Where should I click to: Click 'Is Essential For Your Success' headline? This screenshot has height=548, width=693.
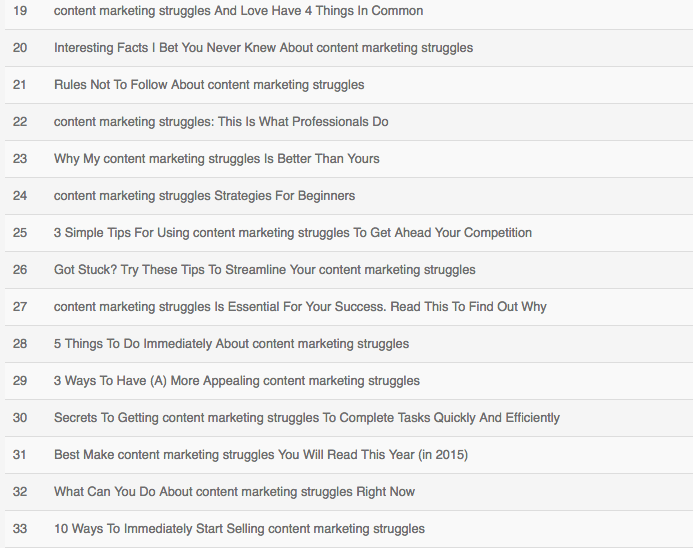tap(300, 307)
